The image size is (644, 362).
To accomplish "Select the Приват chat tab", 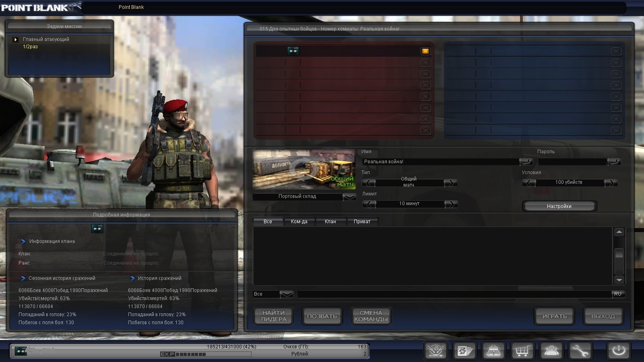I will coord(362,222).
